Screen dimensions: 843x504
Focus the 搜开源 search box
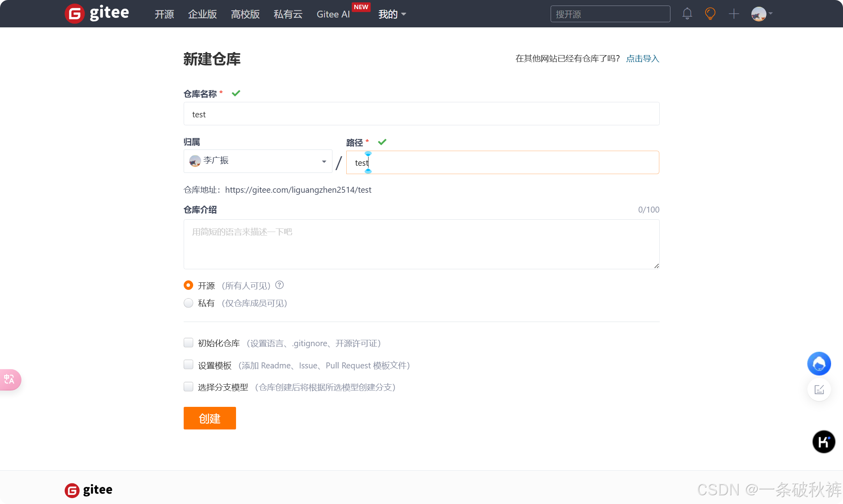pos(610,14)
